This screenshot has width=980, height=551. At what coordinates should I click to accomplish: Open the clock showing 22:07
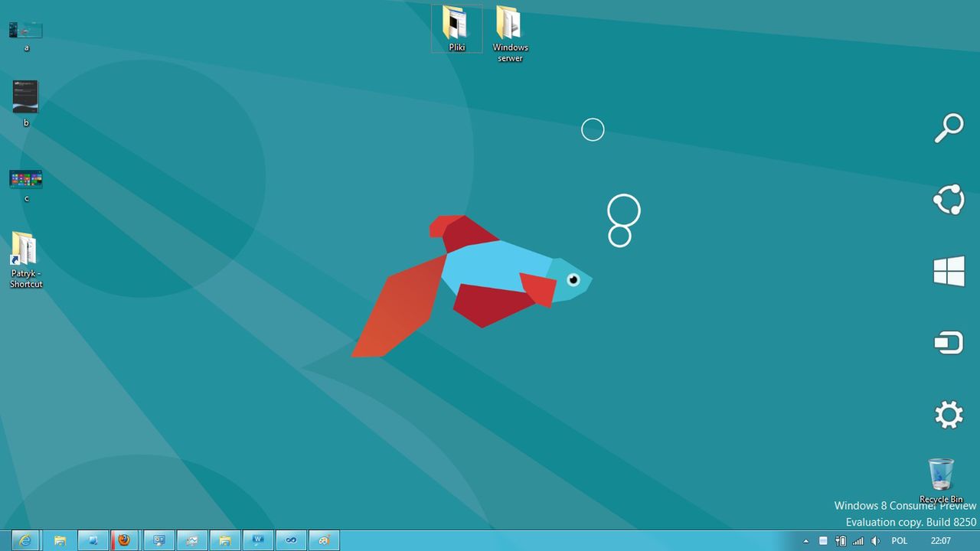(x=941, y=541)
